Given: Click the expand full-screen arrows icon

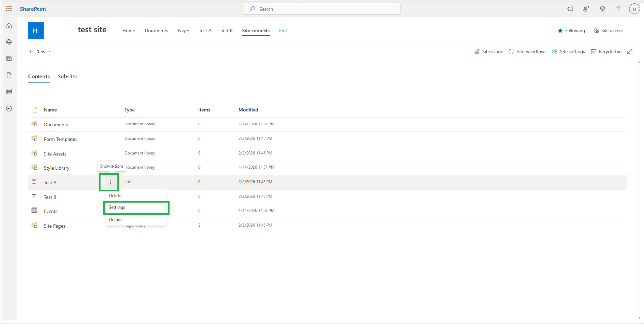Looking at the screenshot, I should 630,51.
